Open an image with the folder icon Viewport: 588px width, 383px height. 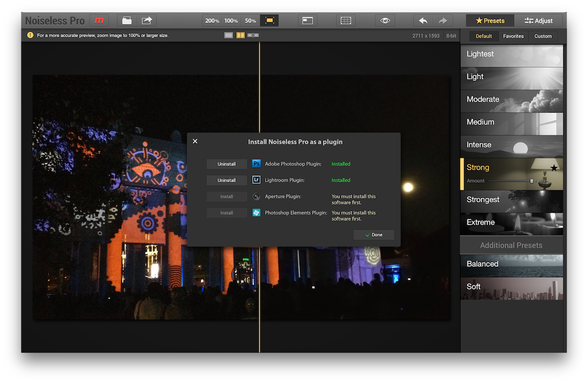127,21
